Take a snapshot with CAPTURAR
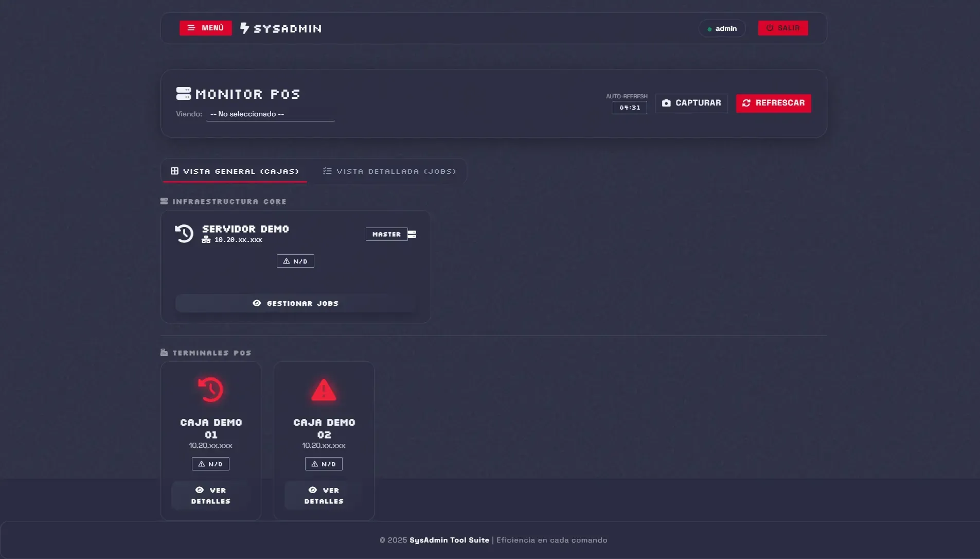 [x=691, y=103]
